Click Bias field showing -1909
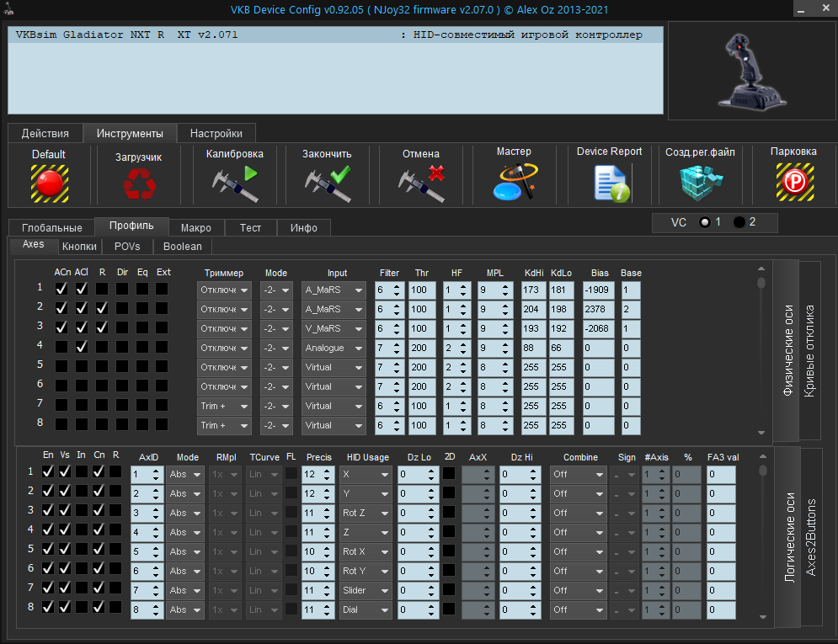This screenshot has height=644, width=838. point(598,290)
